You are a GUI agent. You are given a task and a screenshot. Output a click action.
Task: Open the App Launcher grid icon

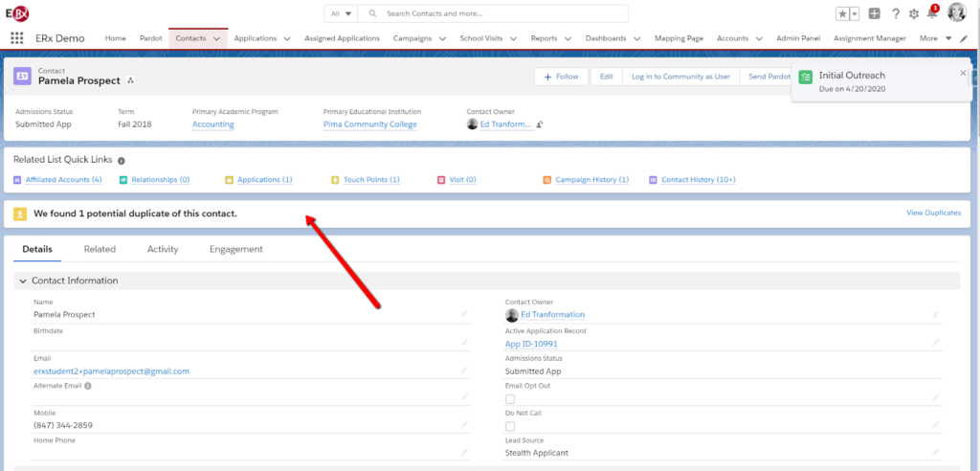click(x=16, y=38)
